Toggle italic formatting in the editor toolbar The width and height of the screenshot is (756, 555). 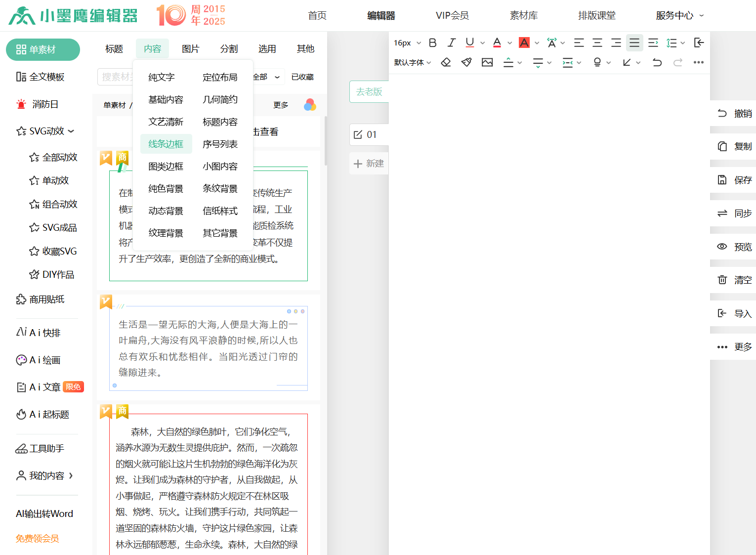451,43
